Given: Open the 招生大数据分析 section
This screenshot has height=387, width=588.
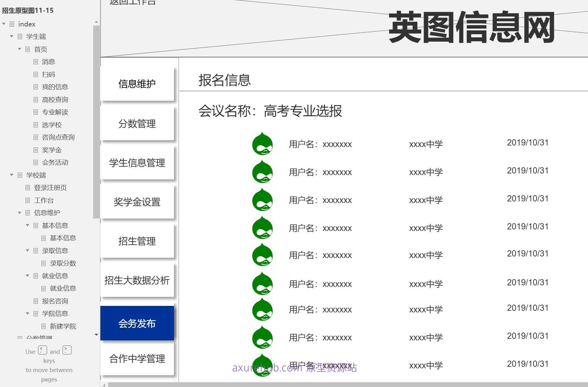Looking at the screenshot, I should coord(137,280).
